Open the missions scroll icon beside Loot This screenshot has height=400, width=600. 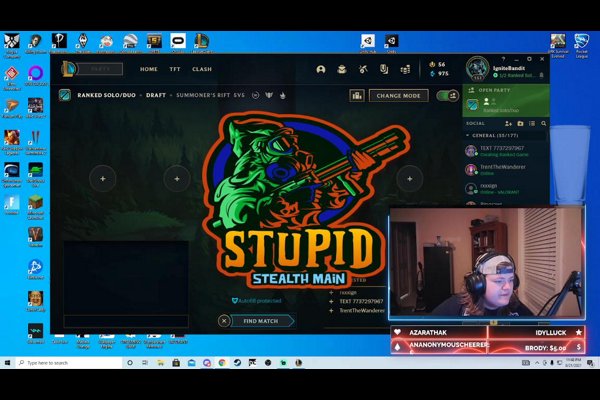[384, 69]
